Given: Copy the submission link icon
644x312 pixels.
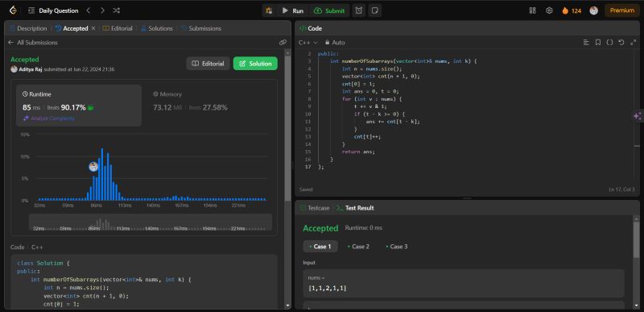Looking at the screenshot, I should [x=283, y=43].
